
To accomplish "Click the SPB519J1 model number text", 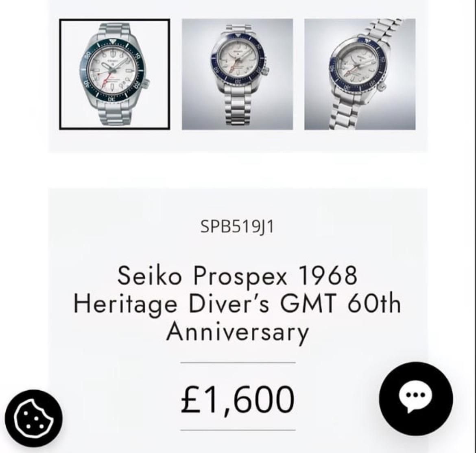I will (238, 227).
